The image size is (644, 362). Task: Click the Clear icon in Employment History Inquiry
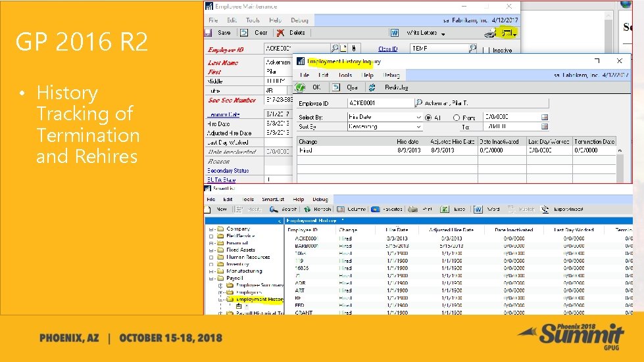[336, 87]
